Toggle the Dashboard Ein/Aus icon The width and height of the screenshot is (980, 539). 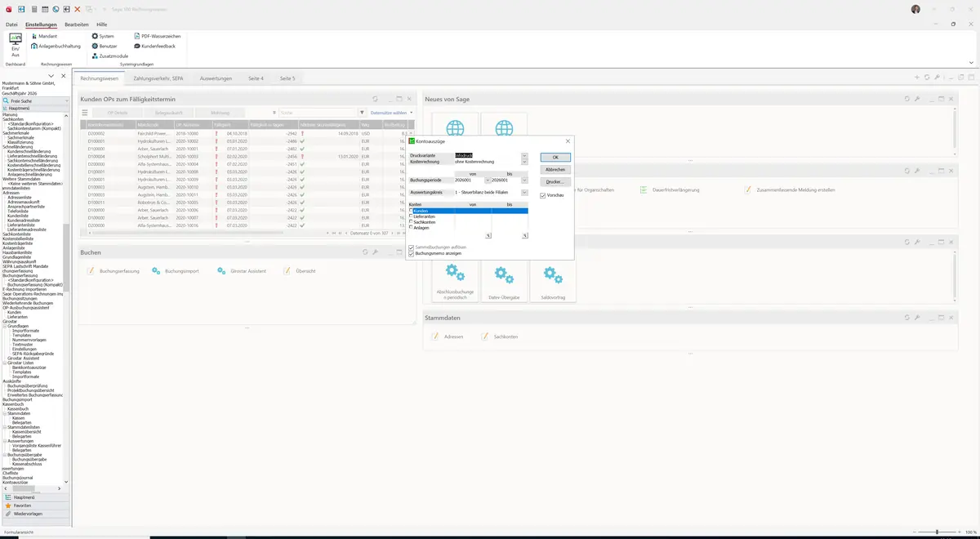[15, 44]
